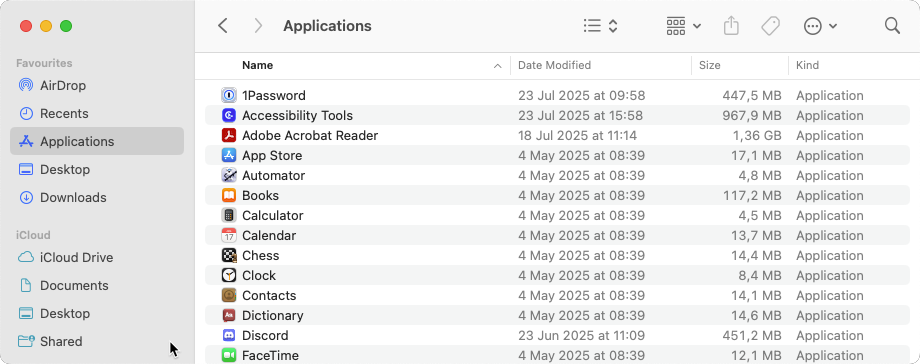Viewport: 920px width, 364px height.
Task: Toggle the Name column sort arrow
Action: (498, 66)
